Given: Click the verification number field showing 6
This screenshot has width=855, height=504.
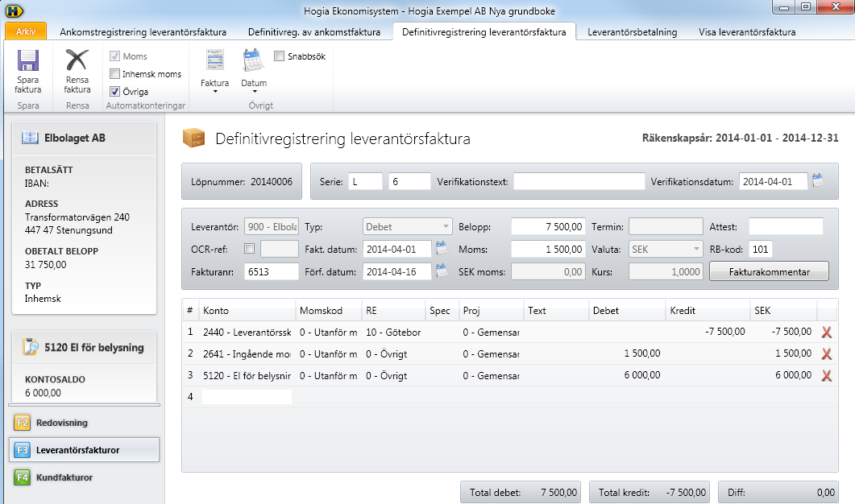Looking at the screenshot, I should coord(409,181).
